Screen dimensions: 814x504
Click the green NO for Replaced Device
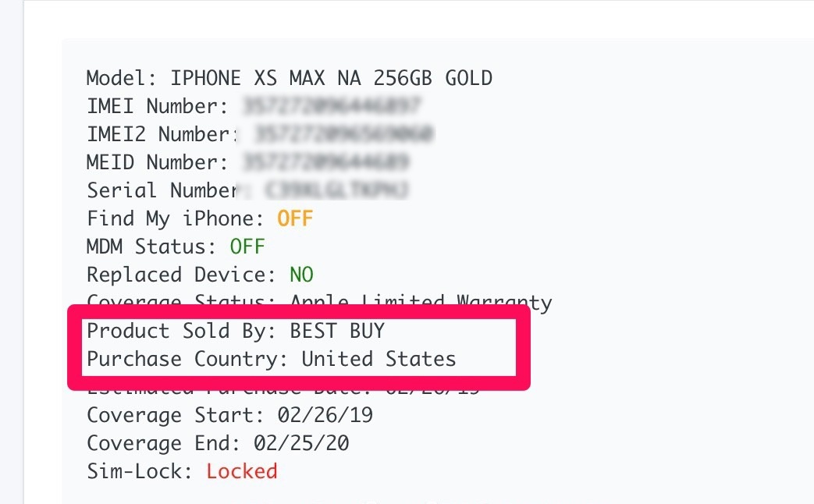pyautogui.click(x=301, y=275)
